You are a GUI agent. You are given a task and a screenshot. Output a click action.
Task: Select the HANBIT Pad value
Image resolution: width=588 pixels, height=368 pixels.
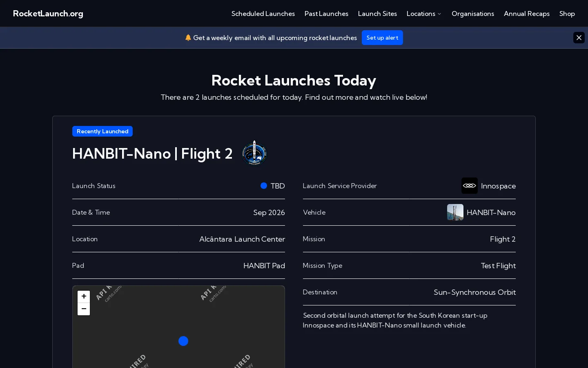[x=264, y=266]
